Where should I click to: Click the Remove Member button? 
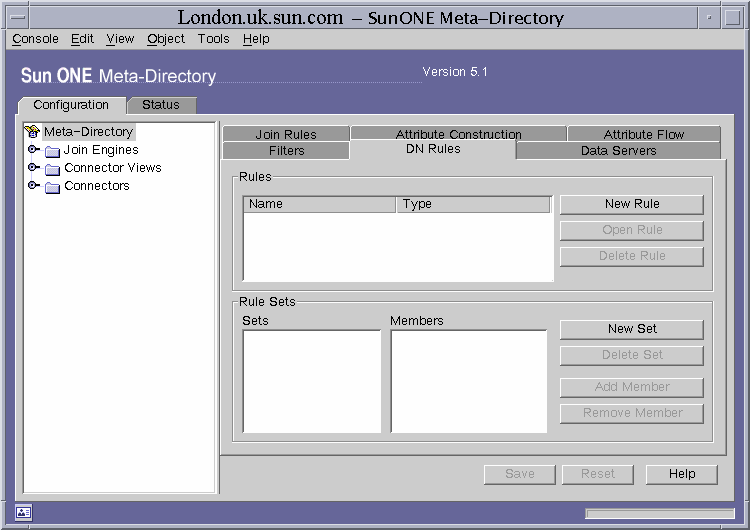[x=632, y=413]
